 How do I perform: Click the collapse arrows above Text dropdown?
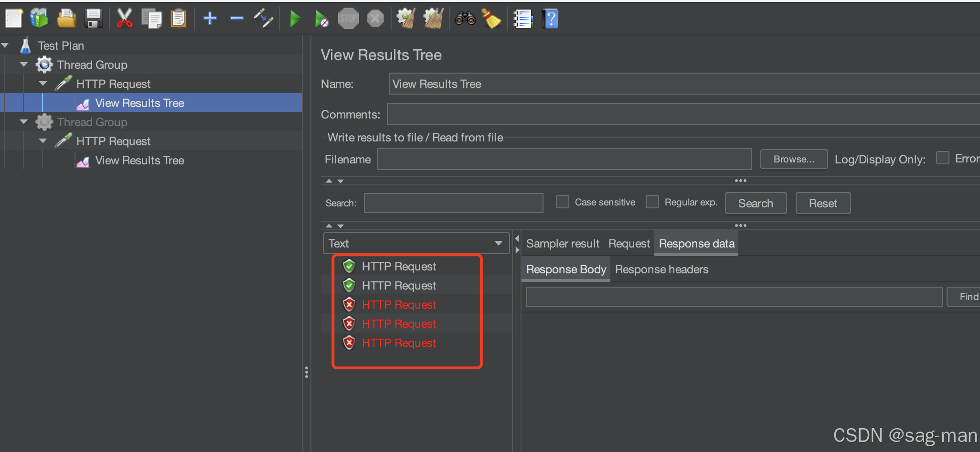[334, 226]
